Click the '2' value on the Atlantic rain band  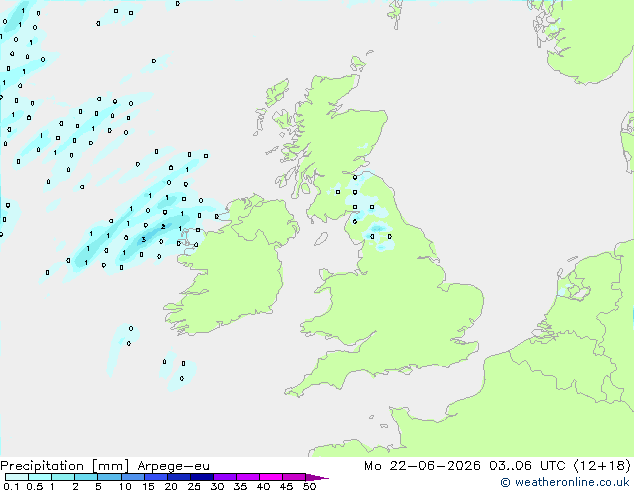163,226
